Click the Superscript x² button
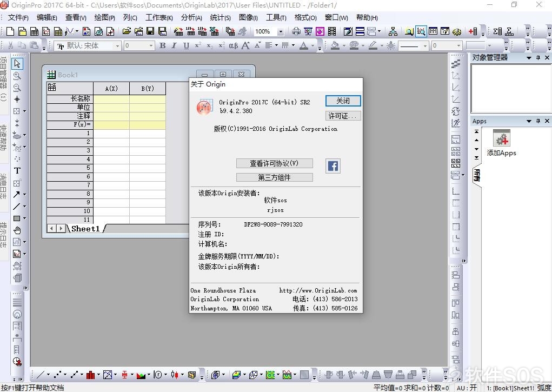The image size is (552, 392). click(x=198, y=45)
